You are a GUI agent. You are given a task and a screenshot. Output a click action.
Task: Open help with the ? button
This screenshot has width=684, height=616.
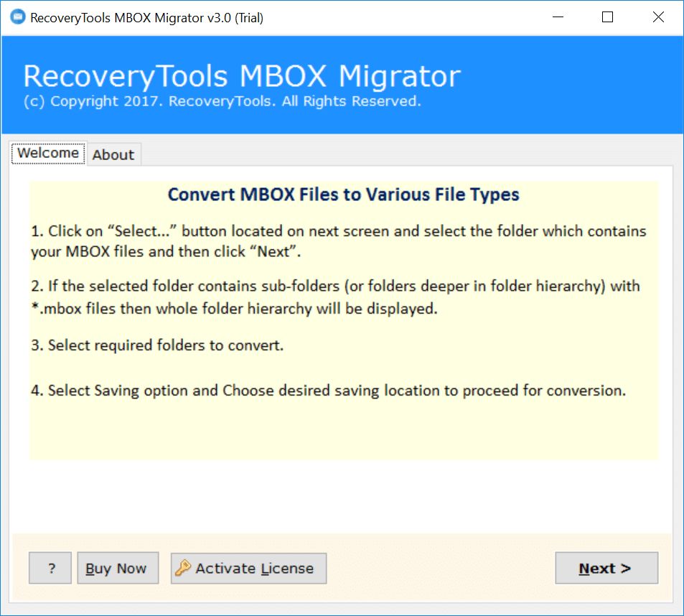point(50,568)
